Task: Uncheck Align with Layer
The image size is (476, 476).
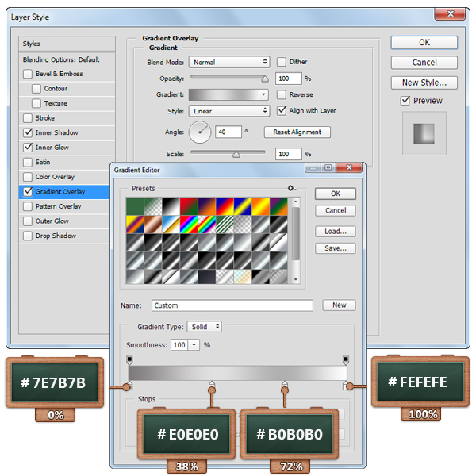Action: tap(282, 111)
